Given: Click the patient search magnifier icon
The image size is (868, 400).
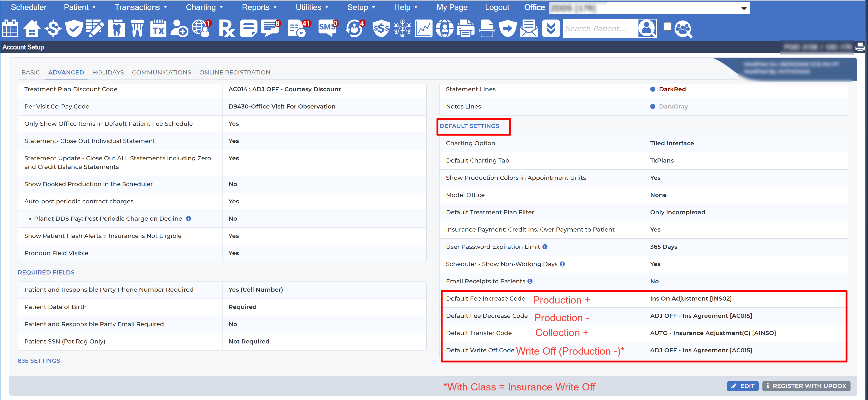Looking at the screenshot, I should [x=647, y=29].
